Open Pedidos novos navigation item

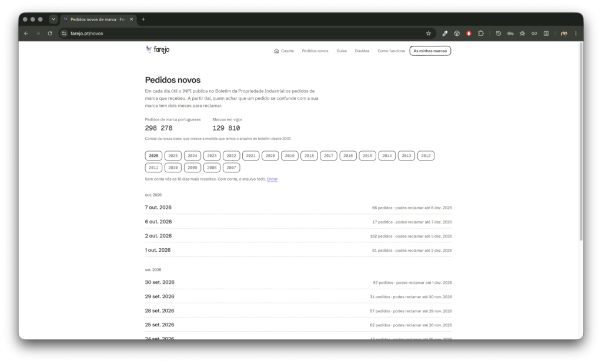coord(315,51)
